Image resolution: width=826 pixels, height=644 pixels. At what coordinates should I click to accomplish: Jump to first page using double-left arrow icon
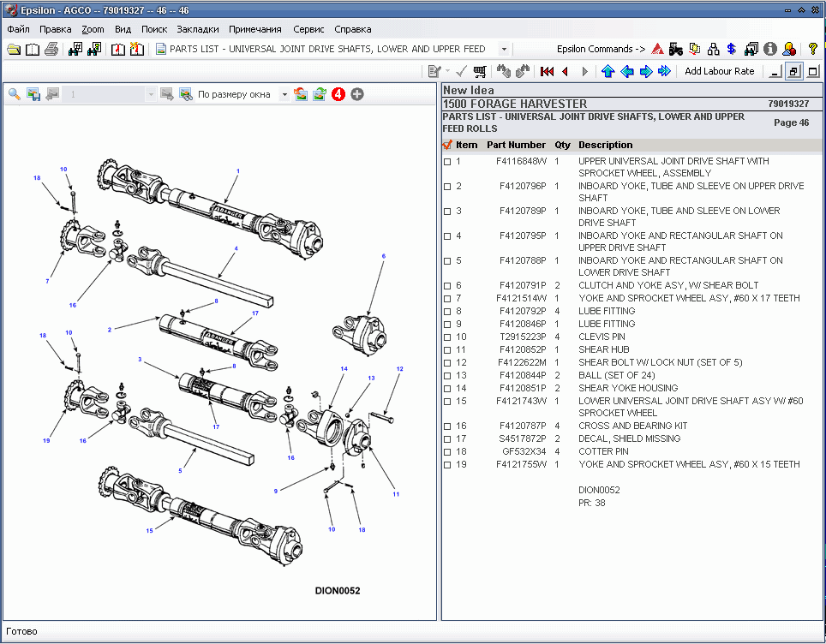tap(548, 71)
